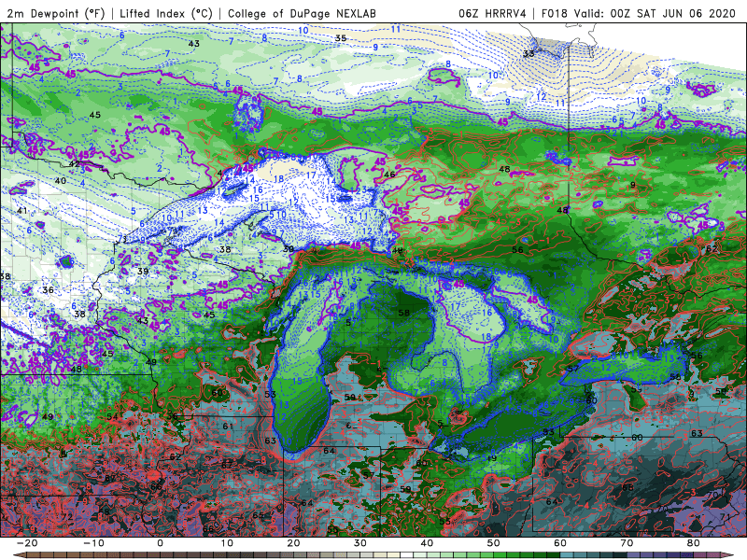
Task: Click the '0' label under the color bar
Action: (x=160, y=543)
